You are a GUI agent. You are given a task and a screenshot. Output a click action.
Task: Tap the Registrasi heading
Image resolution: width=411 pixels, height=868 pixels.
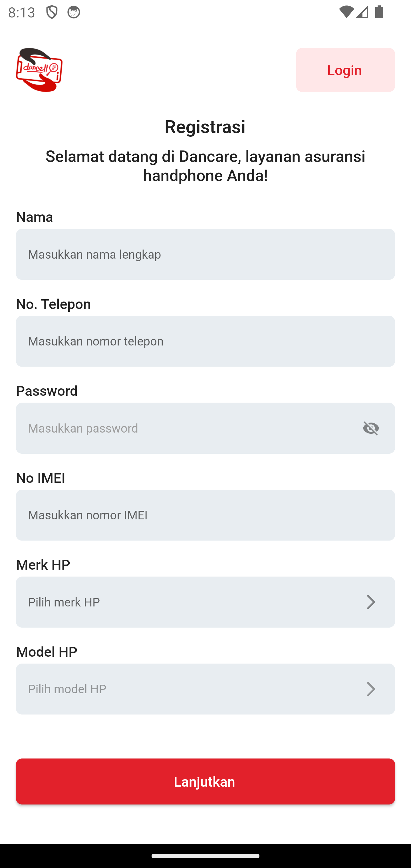pyautogui.click(x=205, y=127)
